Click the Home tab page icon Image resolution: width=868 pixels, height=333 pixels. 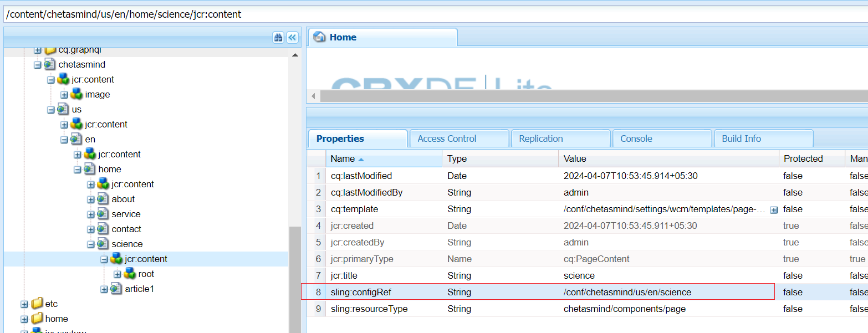point(318,37)
